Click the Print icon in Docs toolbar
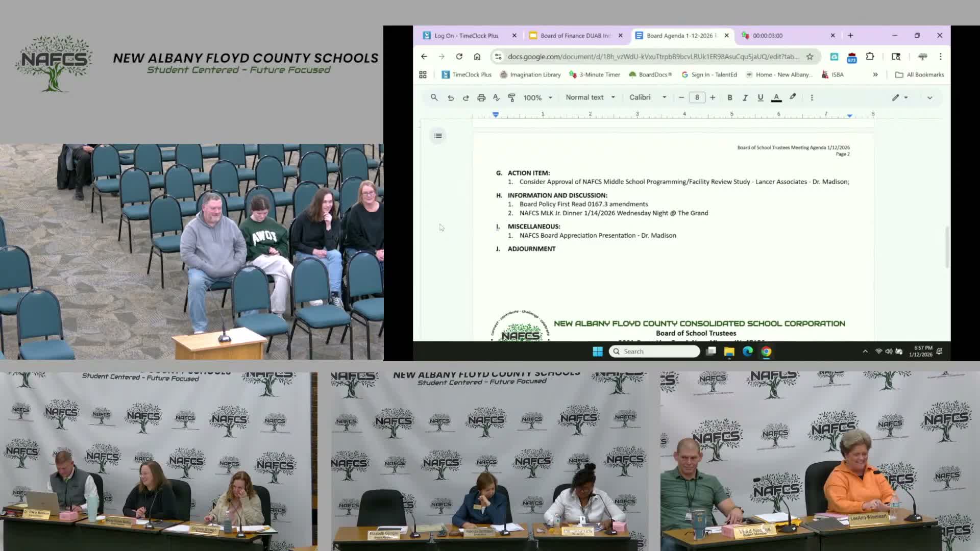The image size is (980, 551). point(481,97)
